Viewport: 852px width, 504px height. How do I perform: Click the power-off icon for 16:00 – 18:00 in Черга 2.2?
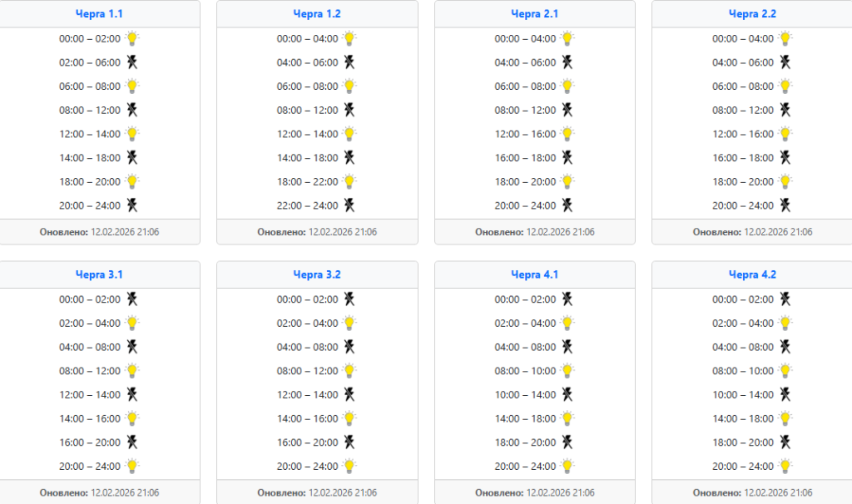pyautogui.click(x=785, y=157)
